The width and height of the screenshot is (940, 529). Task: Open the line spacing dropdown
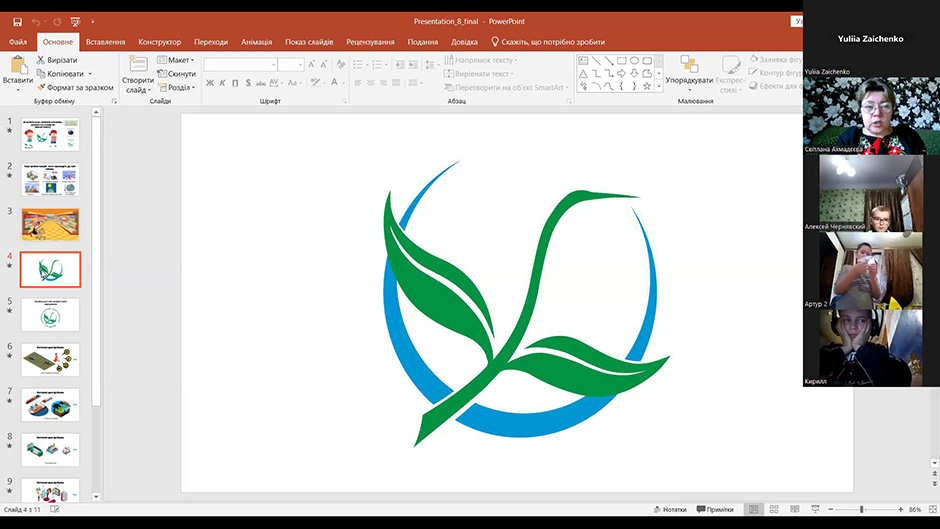pos(430,64)
